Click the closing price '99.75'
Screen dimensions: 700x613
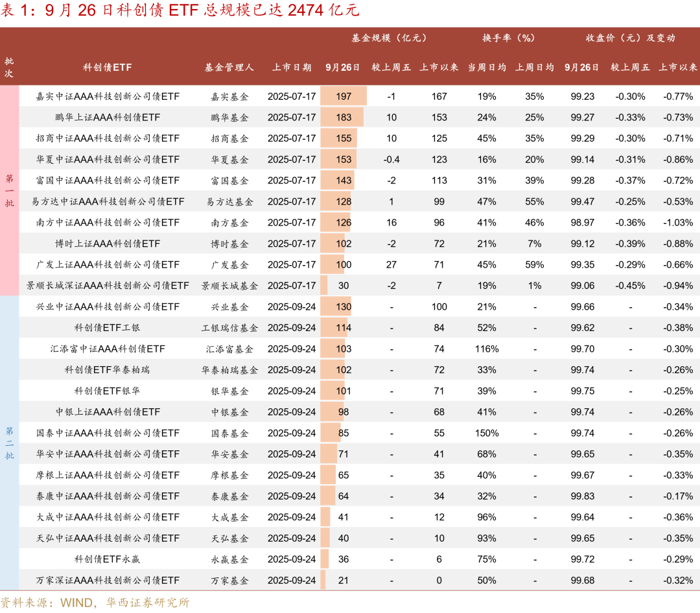coord(582,391)
